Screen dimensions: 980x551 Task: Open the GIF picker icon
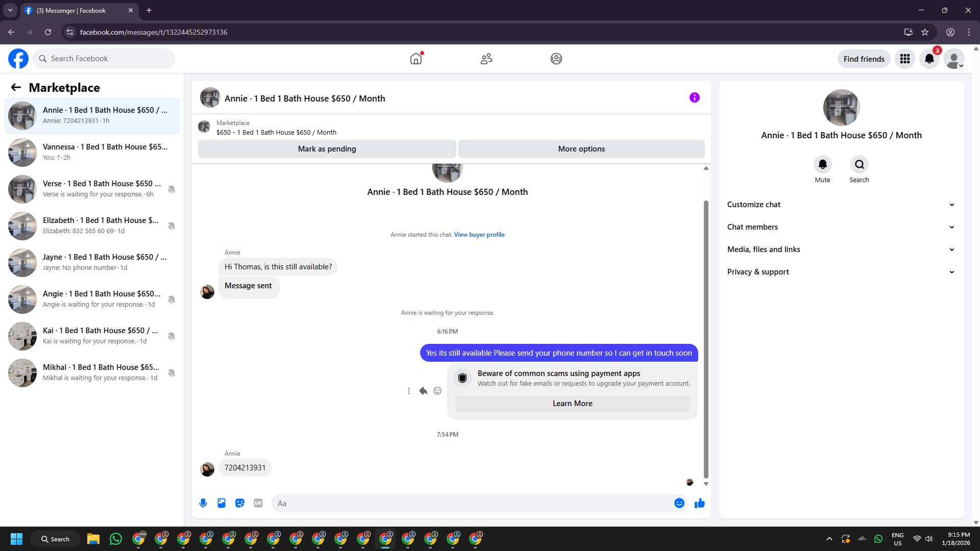258,503
